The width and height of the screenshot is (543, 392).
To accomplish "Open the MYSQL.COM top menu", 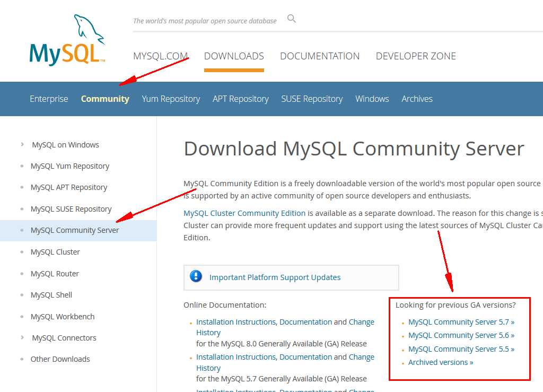I will [160, 56].
